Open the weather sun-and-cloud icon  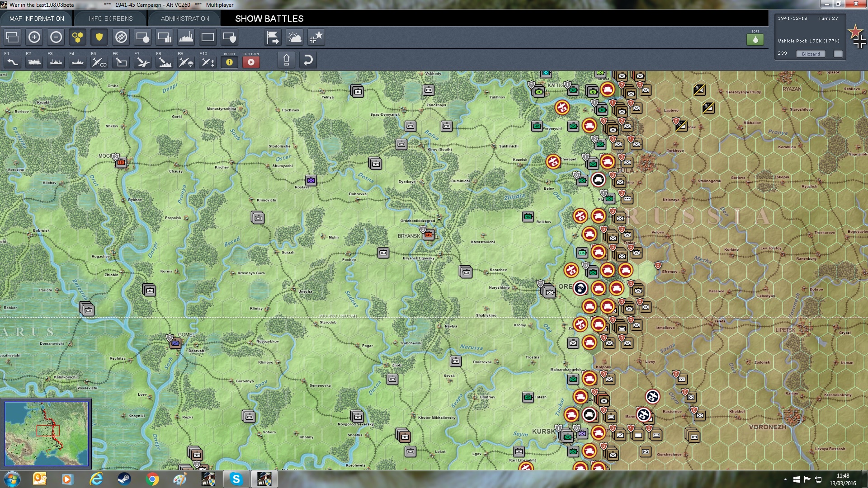tap(295, 37)
